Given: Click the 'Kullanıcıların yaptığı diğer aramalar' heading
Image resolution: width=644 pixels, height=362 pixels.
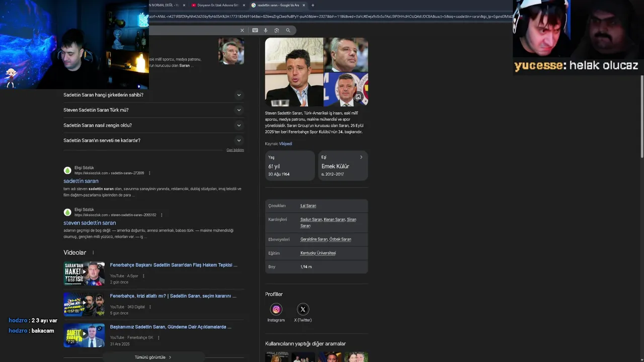Looking at the screenshot, I should click(x=305, y=344).
